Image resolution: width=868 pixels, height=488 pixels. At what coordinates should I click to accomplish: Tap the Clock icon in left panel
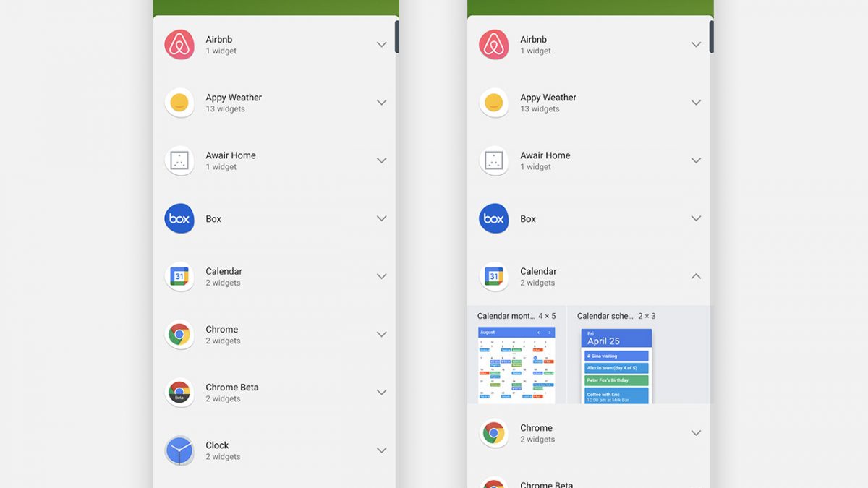(179, 450)
